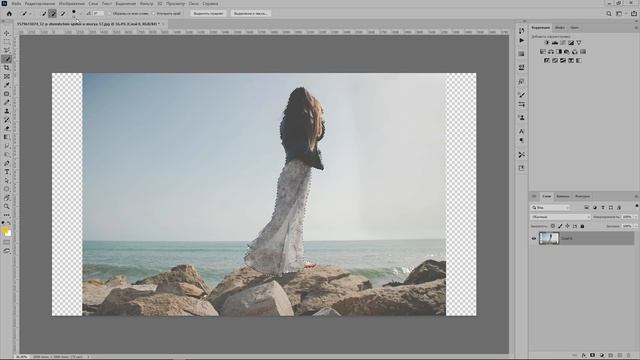Screen dimensions: 640x360
Task: Toggle lock transparent pixels
Action: [x=553, y=226]
